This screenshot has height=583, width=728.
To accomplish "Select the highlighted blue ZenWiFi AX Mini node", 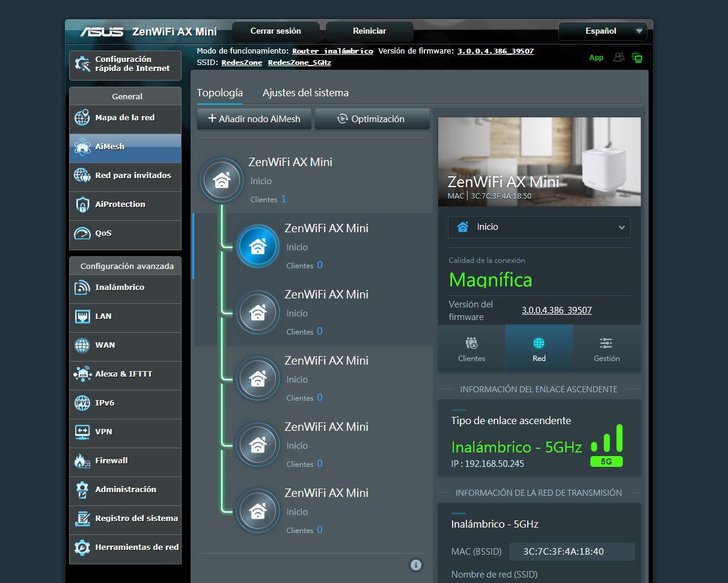I will [x=258, y=246].
